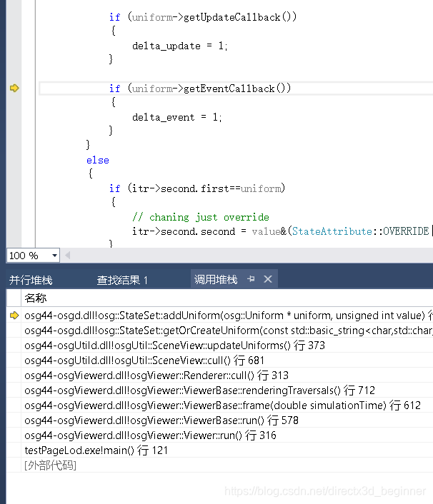Click the yellow arrow beside addUniform stack frame
Viewport: 433px width, 504px height.
14,316
